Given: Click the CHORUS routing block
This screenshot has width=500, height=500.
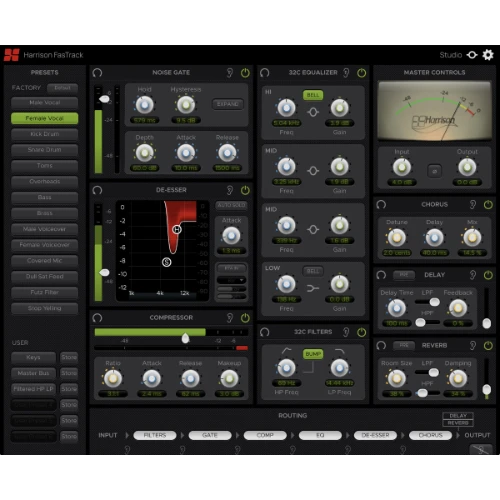Looking at the screenshot, I should pyautogui.click(x=430, y=435).
